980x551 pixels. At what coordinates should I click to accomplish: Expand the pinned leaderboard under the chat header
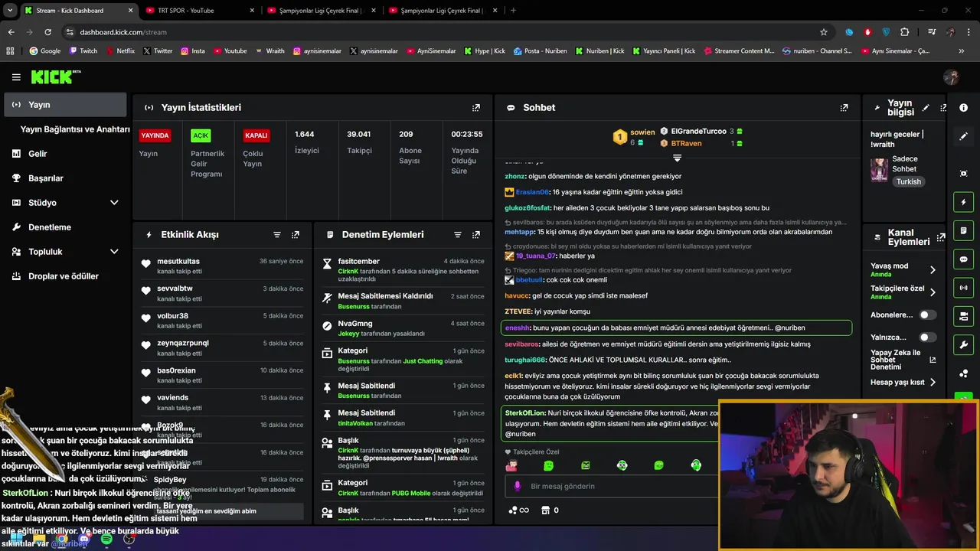tap(677, 158)
